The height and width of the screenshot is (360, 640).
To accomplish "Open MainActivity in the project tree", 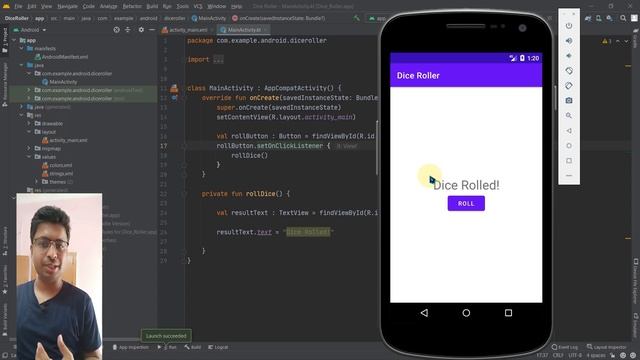I will (60, 82).
